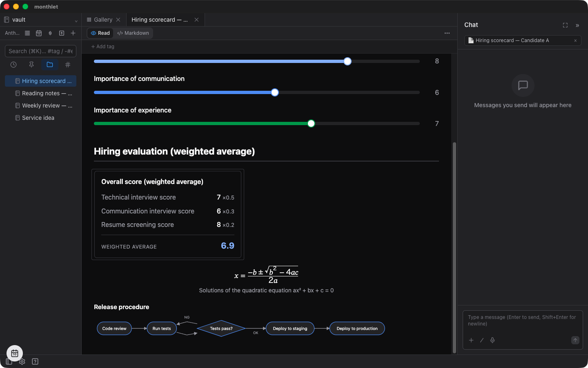
Task: Collapse the Chat panel with double chevron
Action: coord(577,25)
